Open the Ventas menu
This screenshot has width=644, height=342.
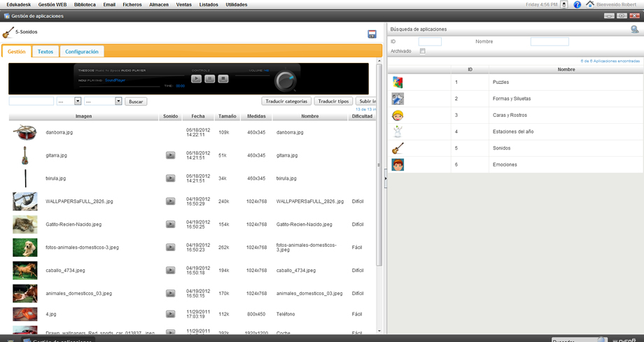pos(183,4)
